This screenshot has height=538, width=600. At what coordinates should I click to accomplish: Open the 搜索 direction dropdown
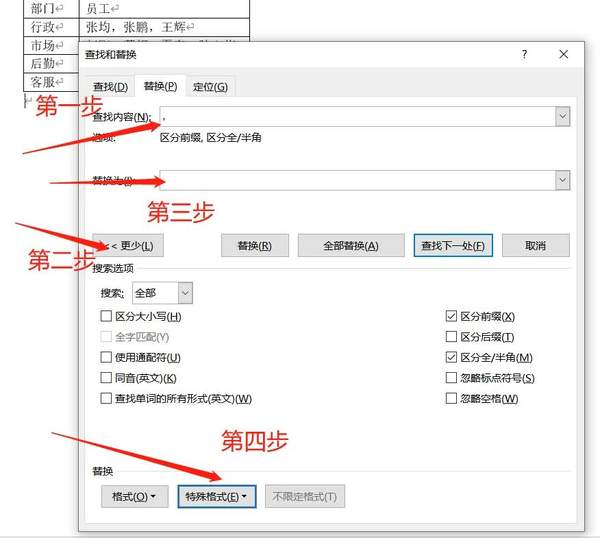(x=185, y=293)
